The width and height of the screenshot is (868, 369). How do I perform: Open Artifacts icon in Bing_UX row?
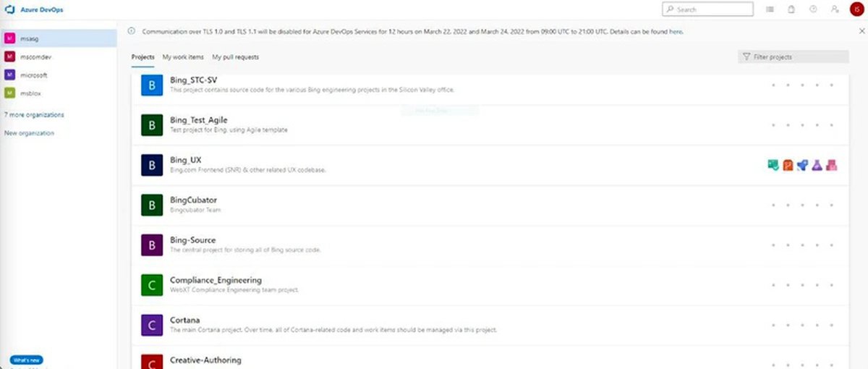click(x=832, y=166)
